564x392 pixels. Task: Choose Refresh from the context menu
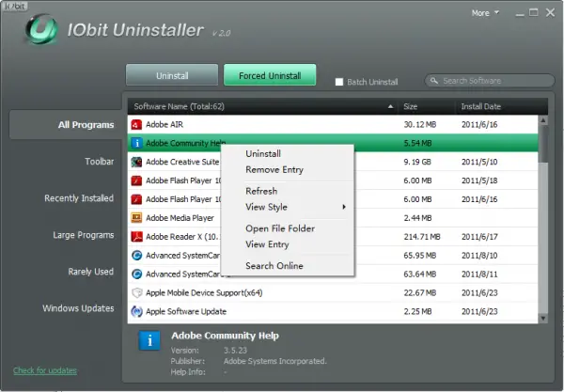pyautogui.click(x=261, y=191)
